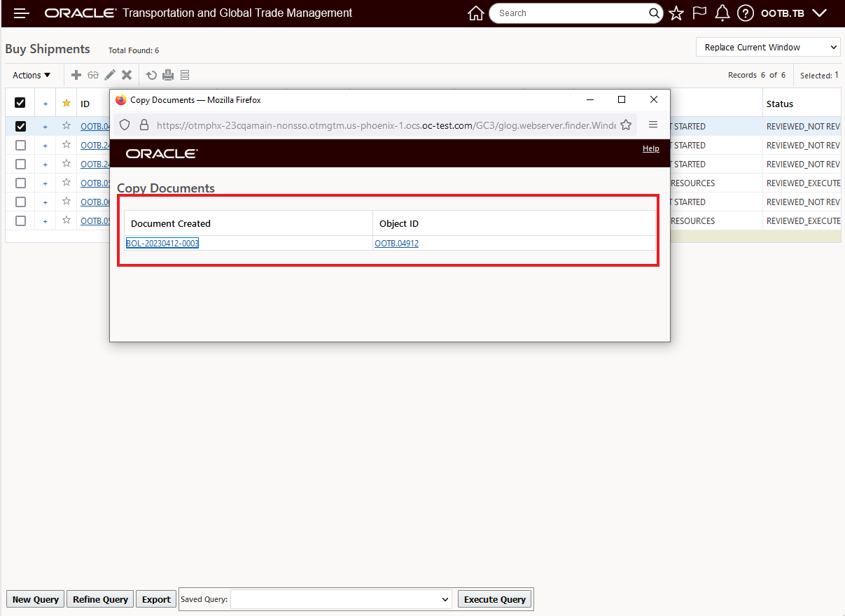Click the pencil Edit toolbar icon
Image resolution: width=845 pixels, height=616 pixels.
point(110,75)
